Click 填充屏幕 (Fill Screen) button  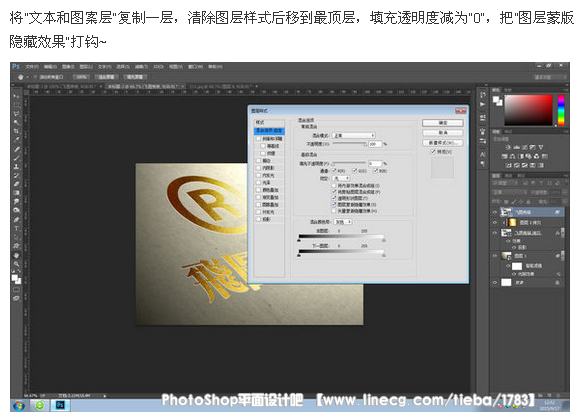coord(135,77)
